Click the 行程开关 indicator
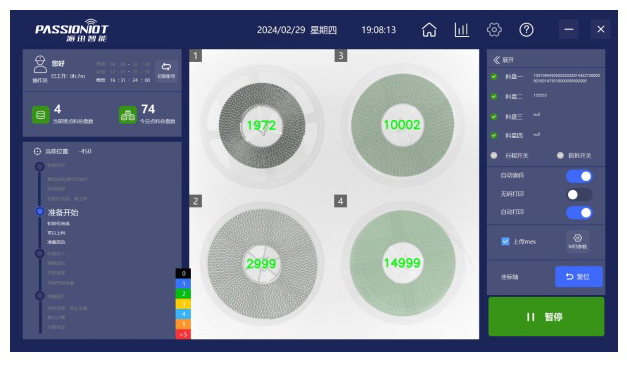Image resolution: width=627 pixels, height=365 pixels. tap(494, 155)
